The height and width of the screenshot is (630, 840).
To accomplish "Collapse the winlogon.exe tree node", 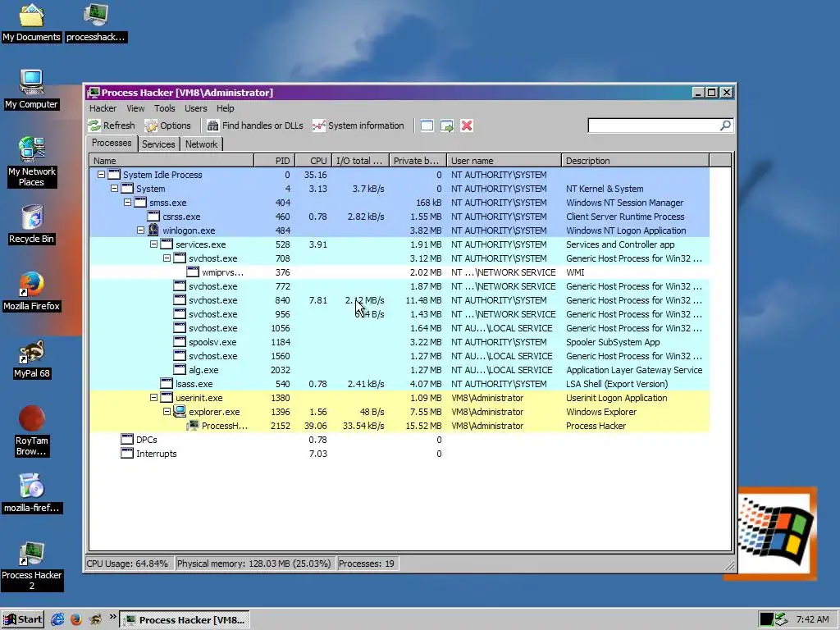I will click(x=140, y=231).
